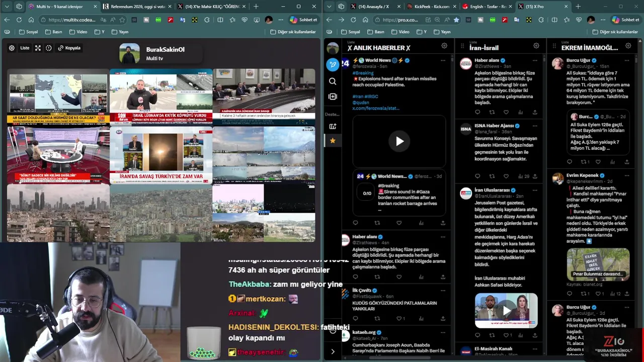644x362 pixels.
Task: Select the starred deck in X Pro sidebar
Action: pyautogui.click(x=333, y=140)
